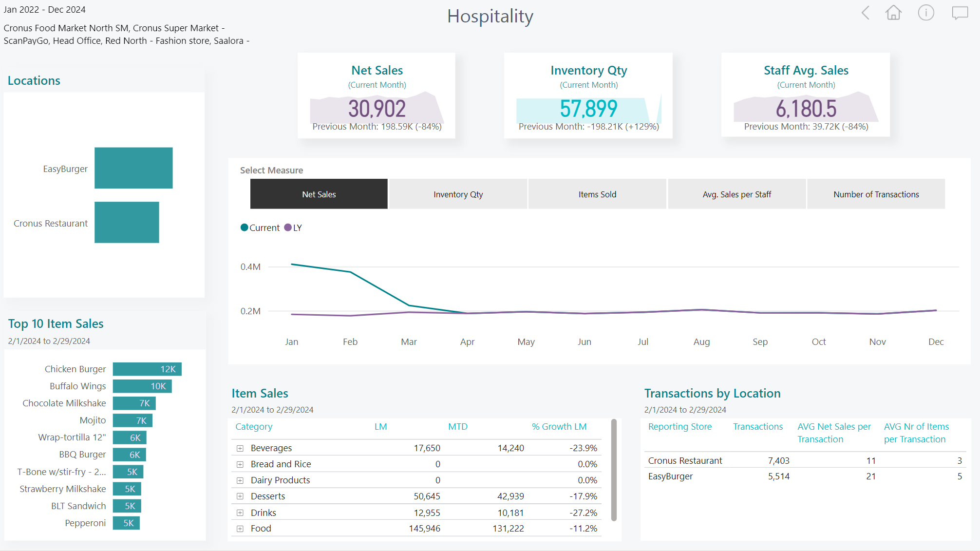The width and height of the screenshot is (980, 551).
Task: Expand the Desserts category row
Action: click(x=240, y=496)
